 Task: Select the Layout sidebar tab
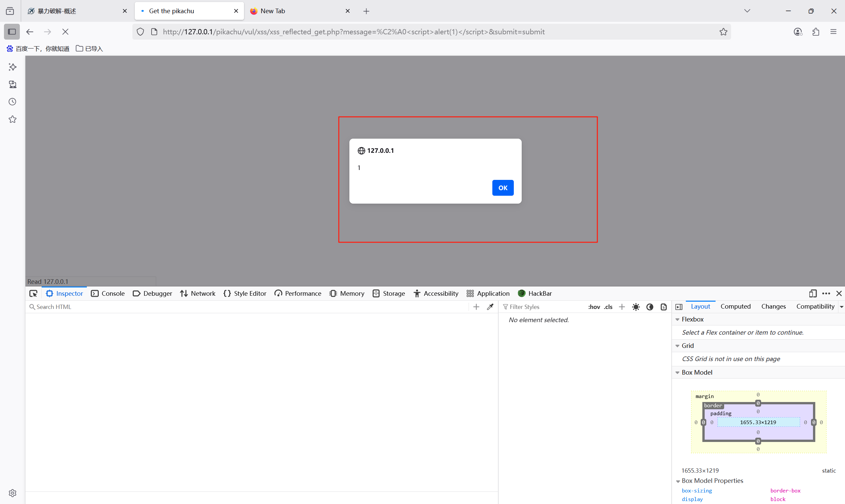(x=700, y=307)
